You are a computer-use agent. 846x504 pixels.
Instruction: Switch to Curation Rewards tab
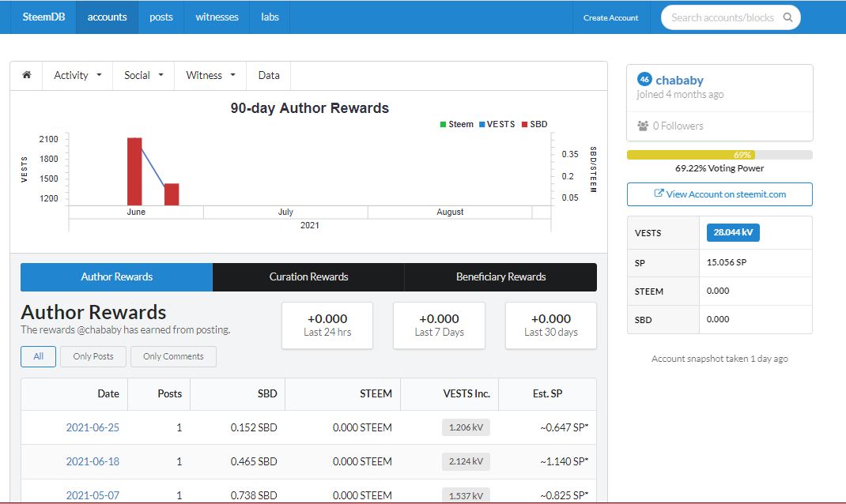click(308, 277)
